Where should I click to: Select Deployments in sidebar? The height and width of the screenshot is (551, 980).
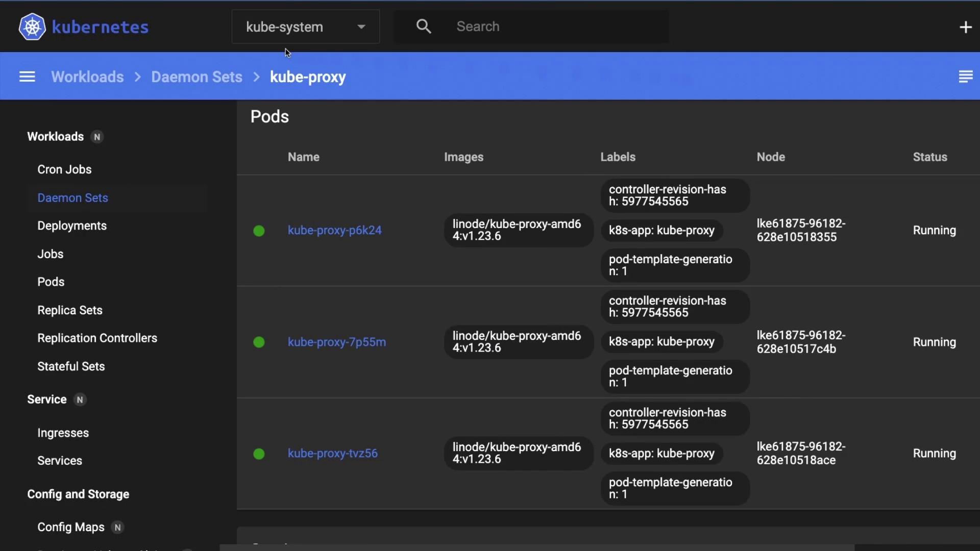[x=72, y=226]
